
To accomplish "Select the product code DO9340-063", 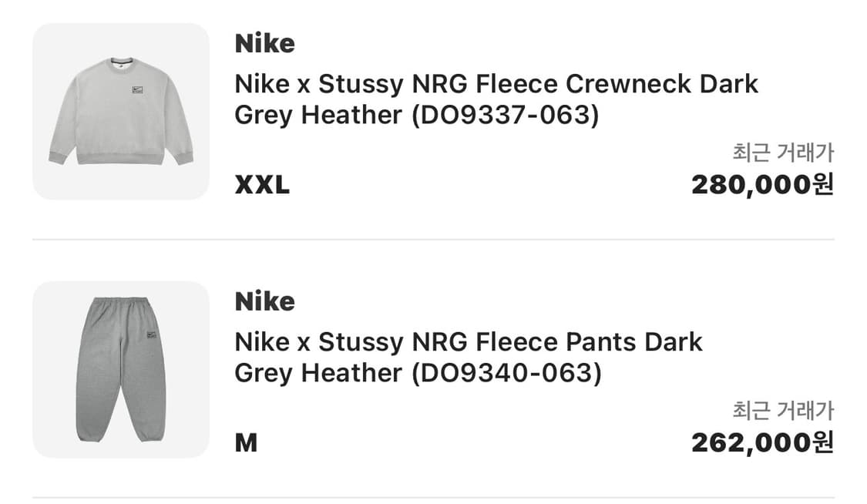I will (x=506, y=373).
